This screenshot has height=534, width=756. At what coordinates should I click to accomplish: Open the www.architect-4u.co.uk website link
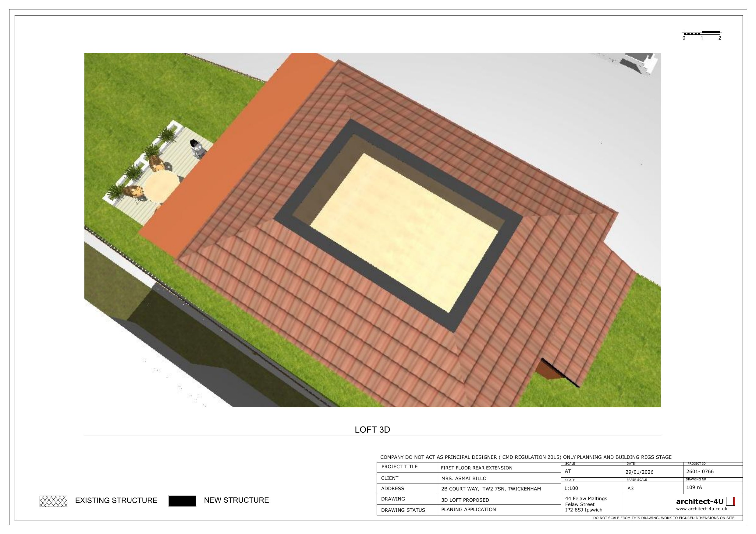tap(701, 509)
